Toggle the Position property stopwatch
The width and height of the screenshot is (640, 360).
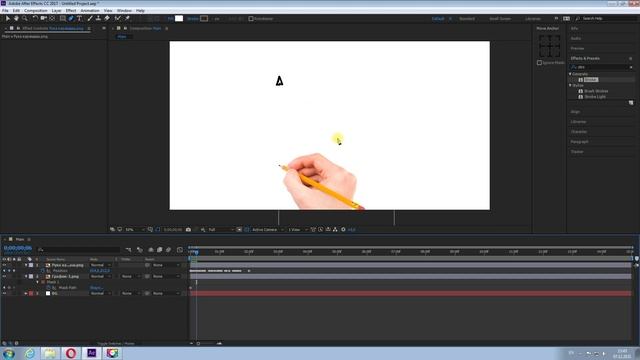[x=42, y=271]
